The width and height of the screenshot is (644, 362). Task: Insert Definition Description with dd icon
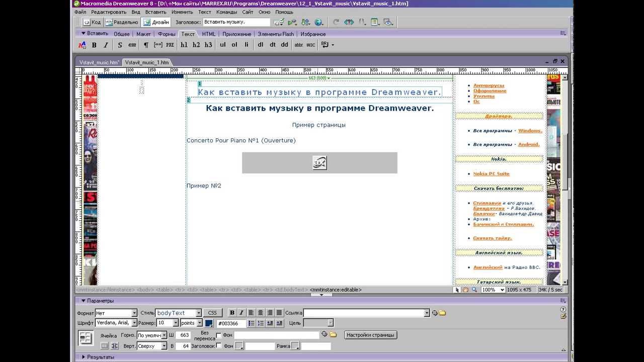(x=285, y=45)
